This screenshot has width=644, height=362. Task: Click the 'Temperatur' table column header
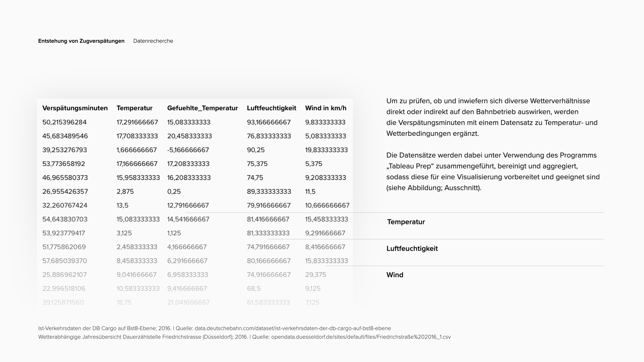135,108
